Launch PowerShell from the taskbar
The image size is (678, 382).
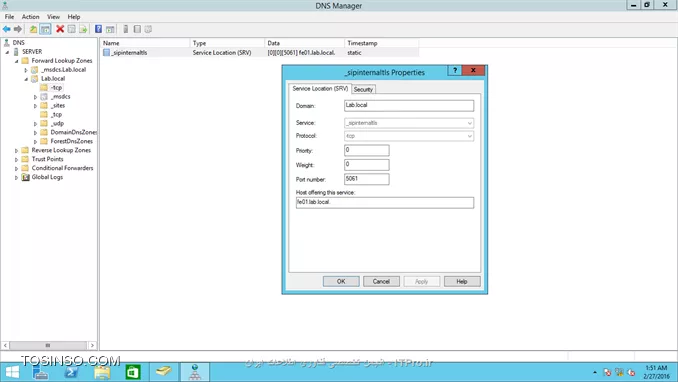coord(71,372)
